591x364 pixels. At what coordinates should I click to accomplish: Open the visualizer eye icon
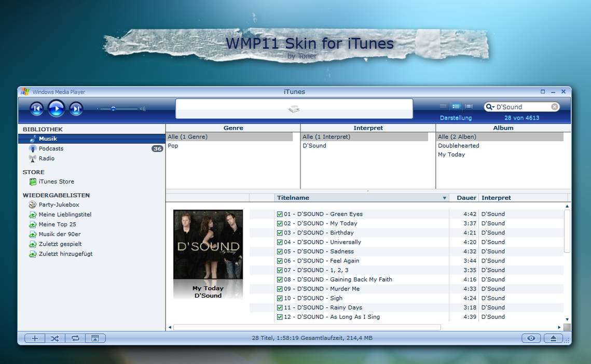point(531,338)
